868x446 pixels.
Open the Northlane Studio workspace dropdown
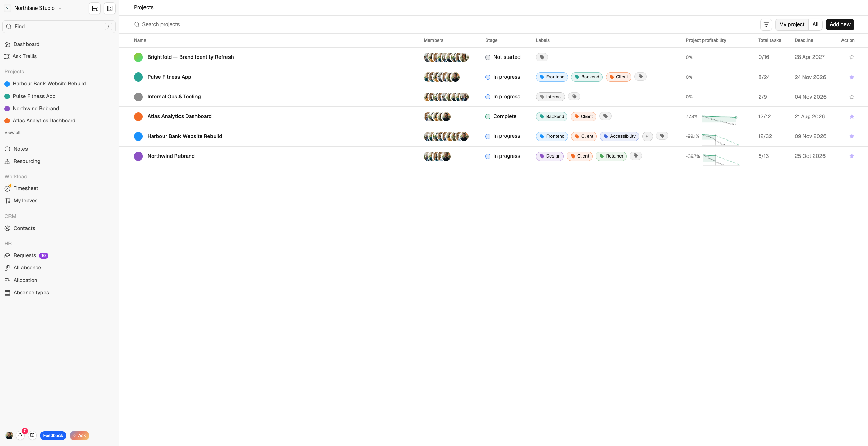pos(34,8)
